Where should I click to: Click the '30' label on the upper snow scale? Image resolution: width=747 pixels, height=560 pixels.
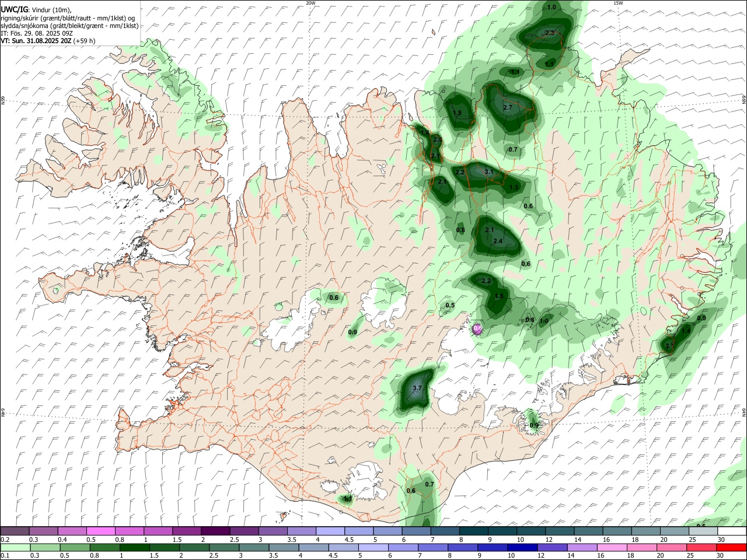pos(721,540)
